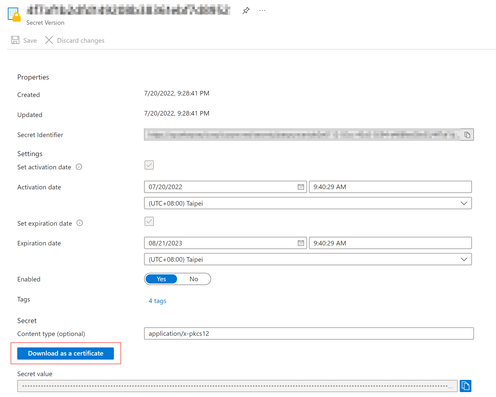Click Download as a certificate button

[66, 353]
